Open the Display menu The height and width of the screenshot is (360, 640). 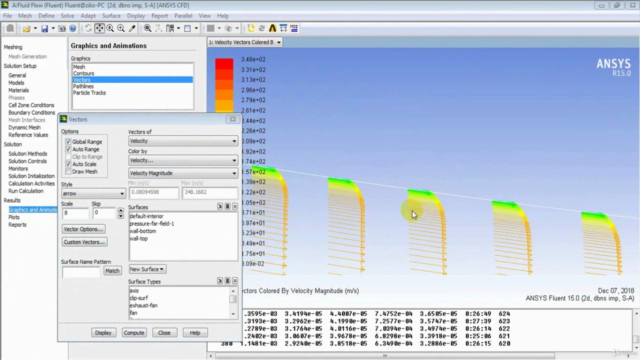pos(136,16)
